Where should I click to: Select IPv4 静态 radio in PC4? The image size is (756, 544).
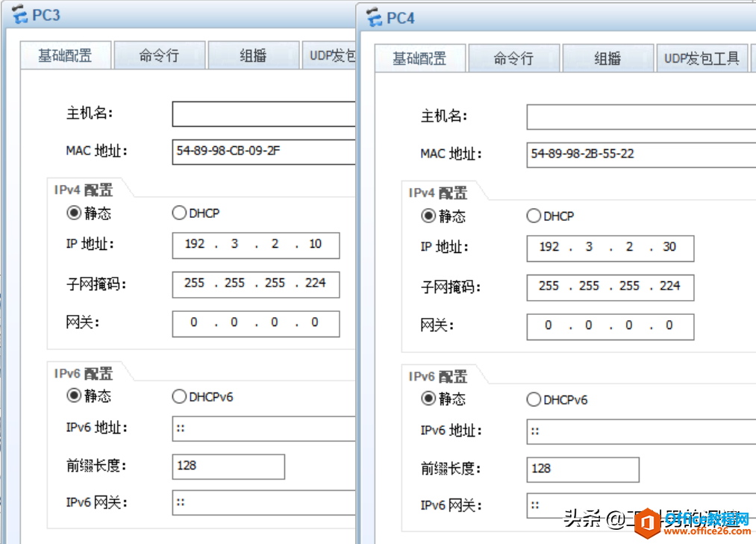tap(428, 216)
